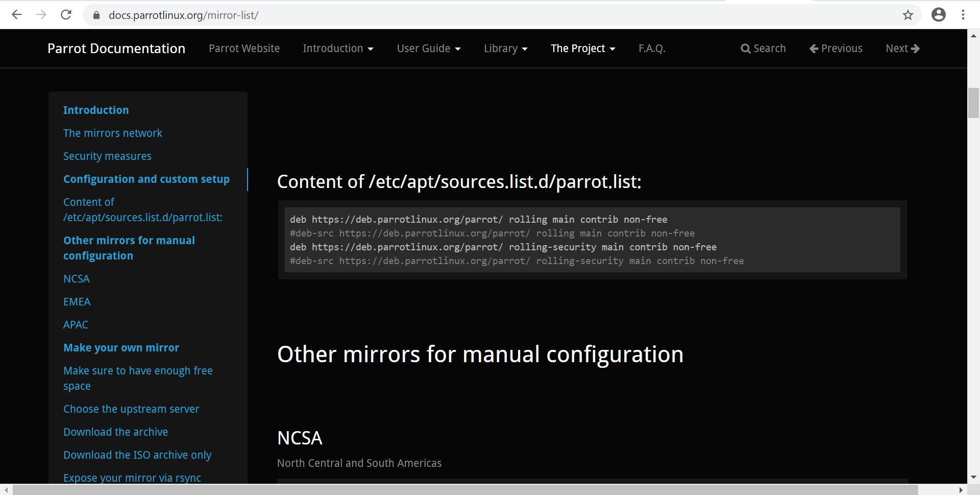Click the browser forward arrow
The image size is (980, 495).
[41, 15]
